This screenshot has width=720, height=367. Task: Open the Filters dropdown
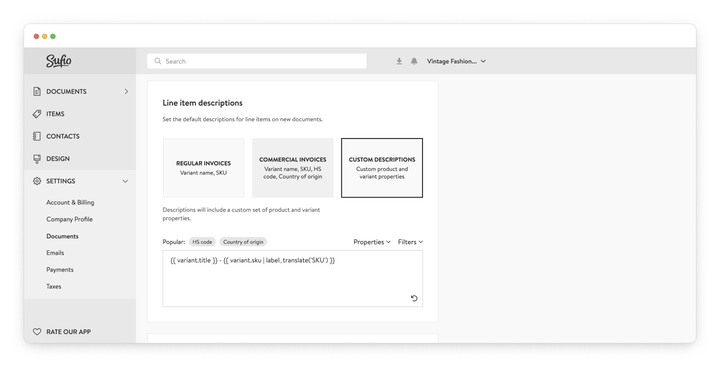(410, 242)
